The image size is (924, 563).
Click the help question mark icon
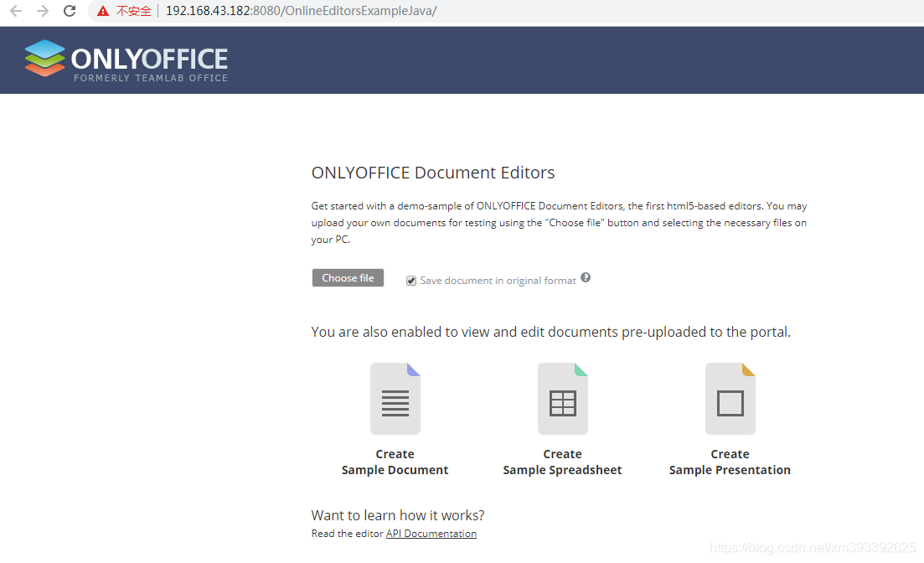pyautogui.click(x=586, y=277)
